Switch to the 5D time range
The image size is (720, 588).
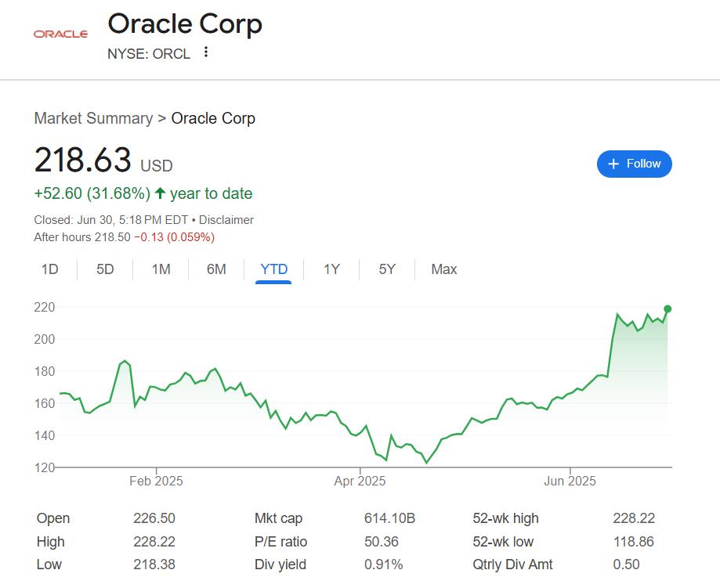coord(105,269)
